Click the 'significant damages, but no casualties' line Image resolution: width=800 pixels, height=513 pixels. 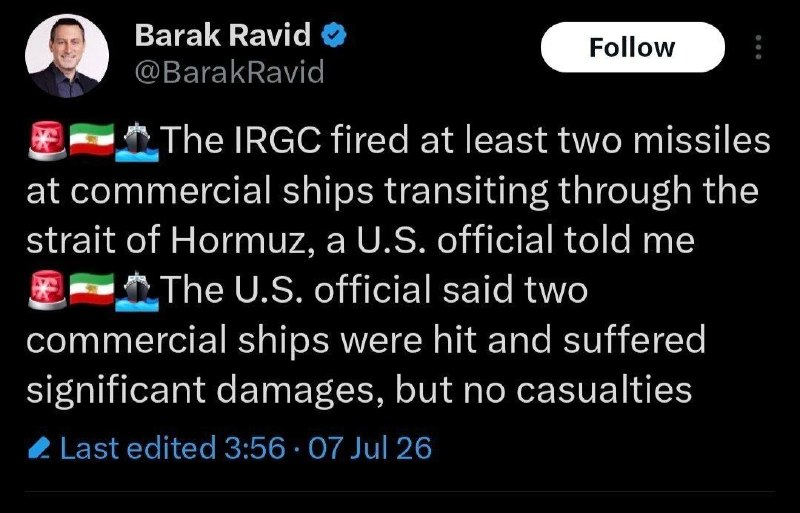pyautogui.click(x=359, y=390)
